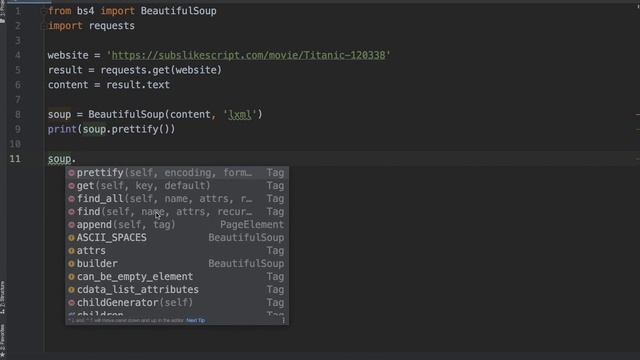Click error stripe mark beside line 8
Viewport: 640px width, 360px height.
tap(638, 115)
